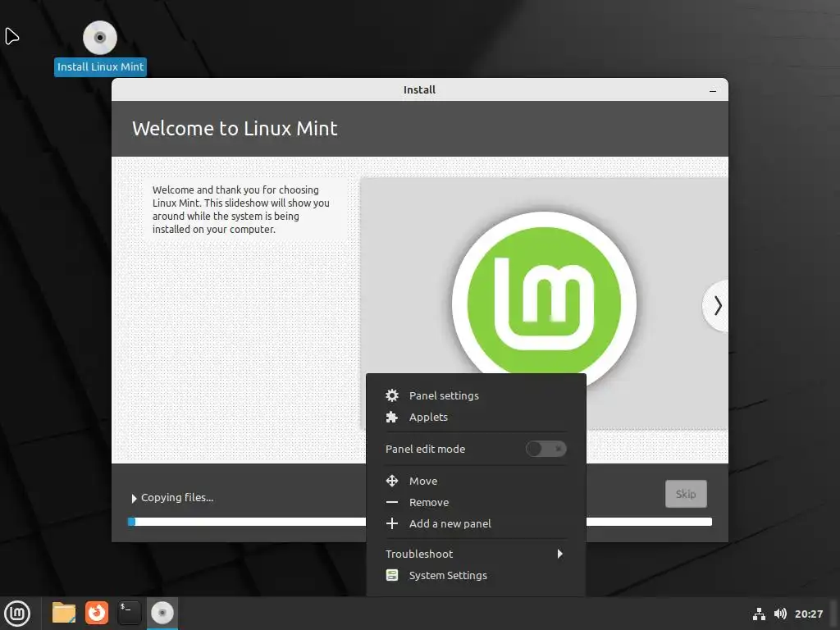The image size is (840, 630).
Task: Click the gear icon beside Panel settings
Action: [392, 395]
